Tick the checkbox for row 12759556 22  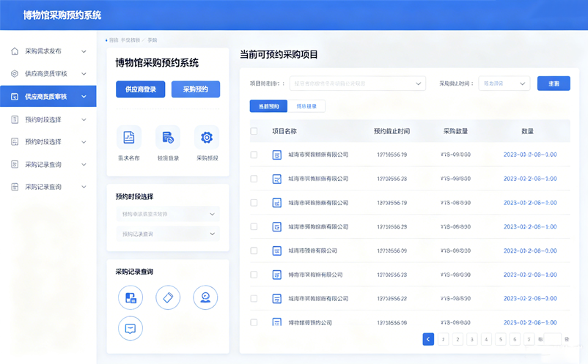point(254,299)
